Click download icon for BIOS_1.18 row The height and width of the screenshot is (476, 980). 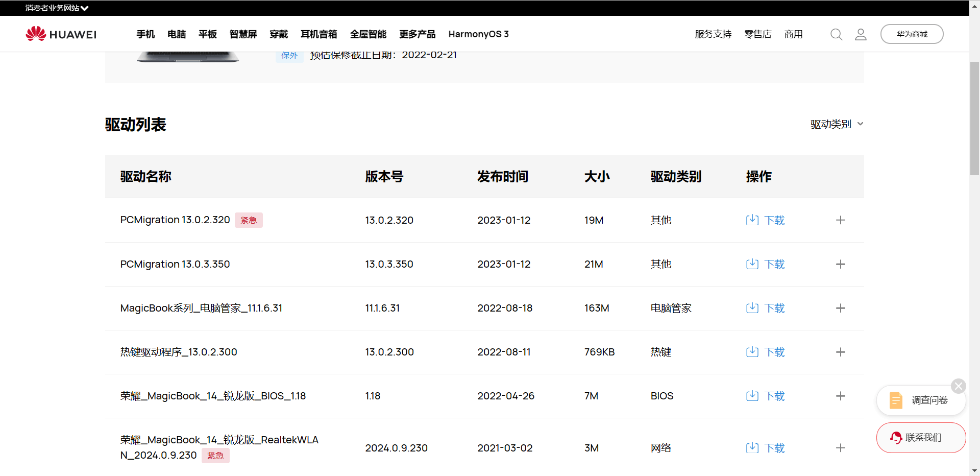(x=752, y=396)
